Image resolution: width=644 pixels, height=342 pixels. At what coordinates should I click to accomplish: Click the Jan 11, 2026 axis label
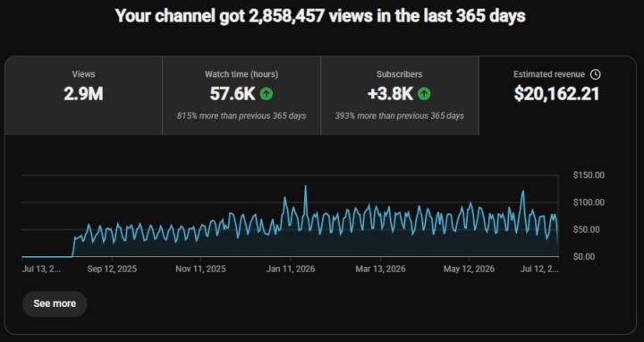[291, 269]
